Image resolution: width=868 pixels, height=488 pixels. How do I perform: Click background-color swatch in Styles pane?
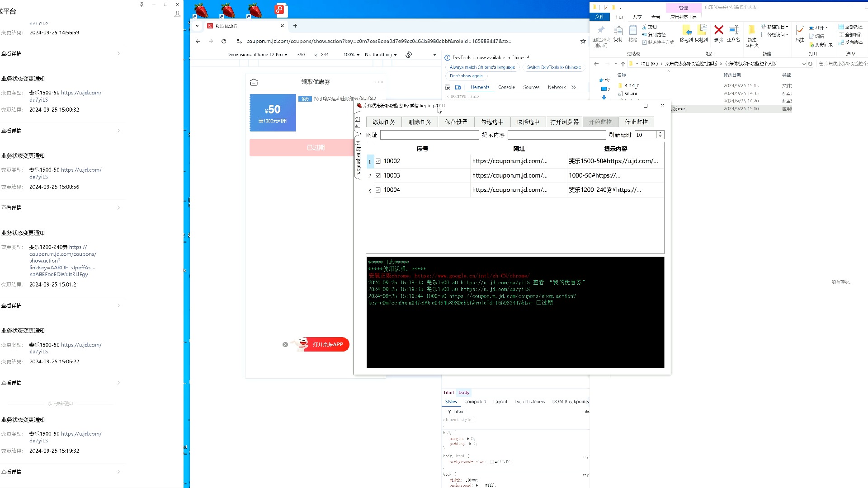tap(491, 462)
